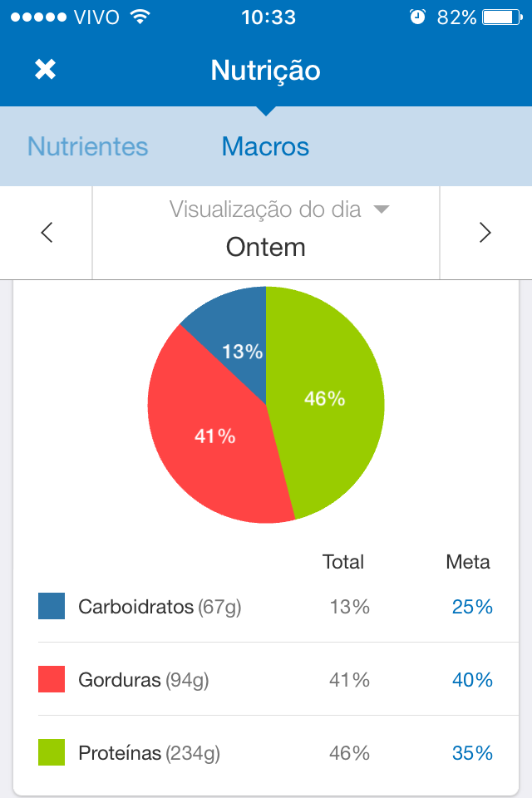Close the Nutrição screen with the X icon
The height and width of the screenshot is (798, 532).
tap(46, 69)
